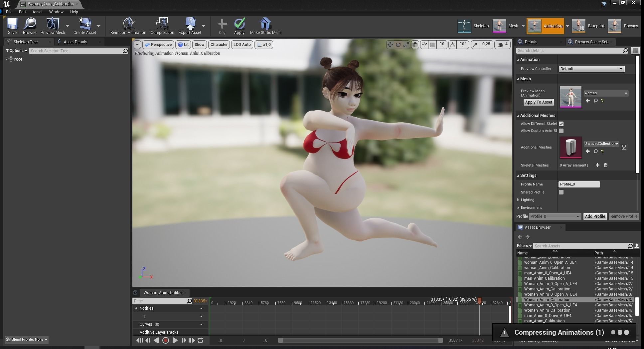The width and height of the screenshot is (644, 349).
Task: Check Allow Custom AnimBP checkbox
Action: click(561, 131)
